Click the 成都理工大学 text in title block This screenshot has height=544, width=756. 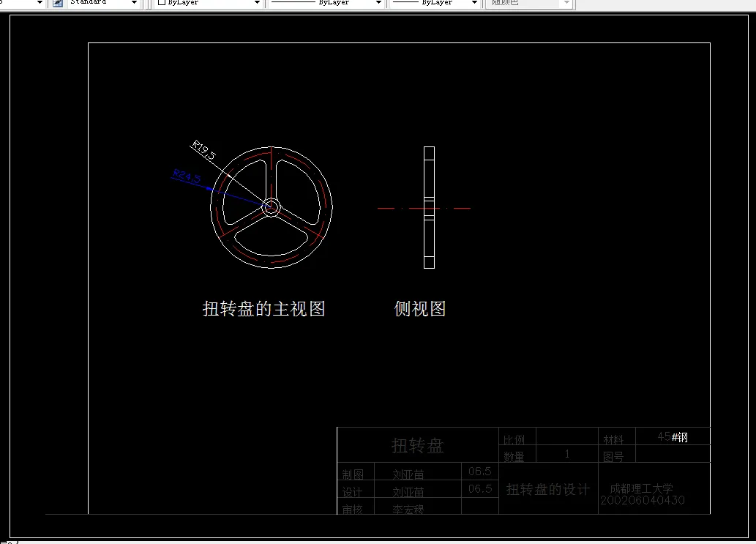(640, 489)
